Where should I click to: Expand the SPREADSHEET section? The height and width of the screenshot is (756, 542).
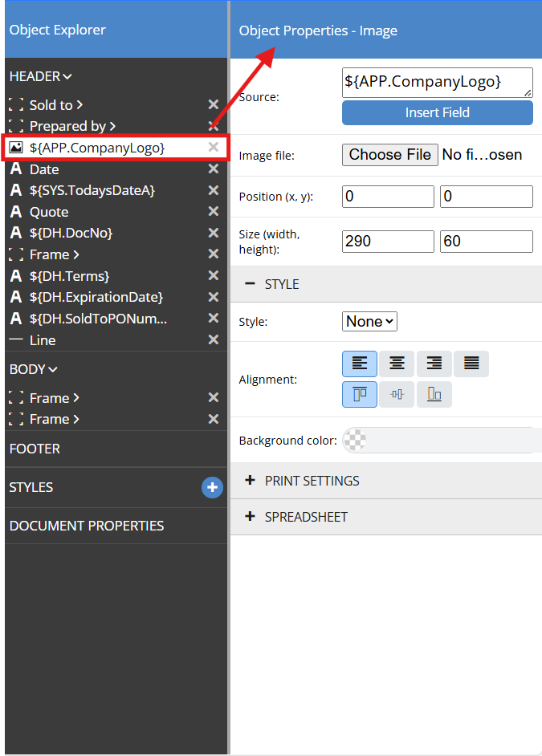coord(305,517)
